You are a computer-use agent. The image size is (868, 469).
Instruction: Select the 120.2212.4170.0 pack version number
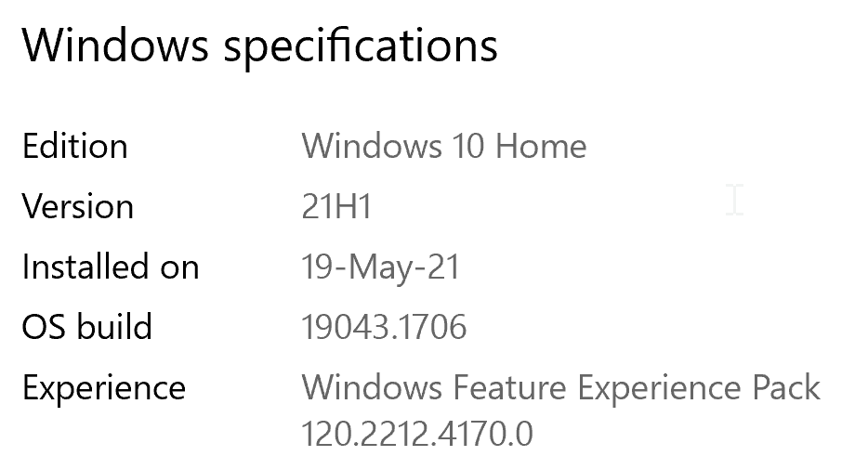pos(417,434)
